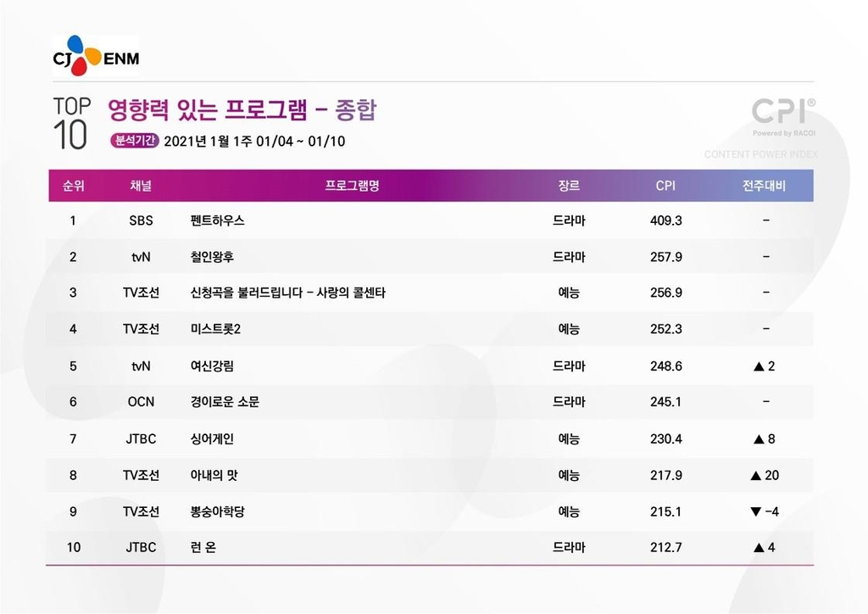This screenshot has width=868, height=614.
Task: Select program name 런 온
Action: pos(203,547)
